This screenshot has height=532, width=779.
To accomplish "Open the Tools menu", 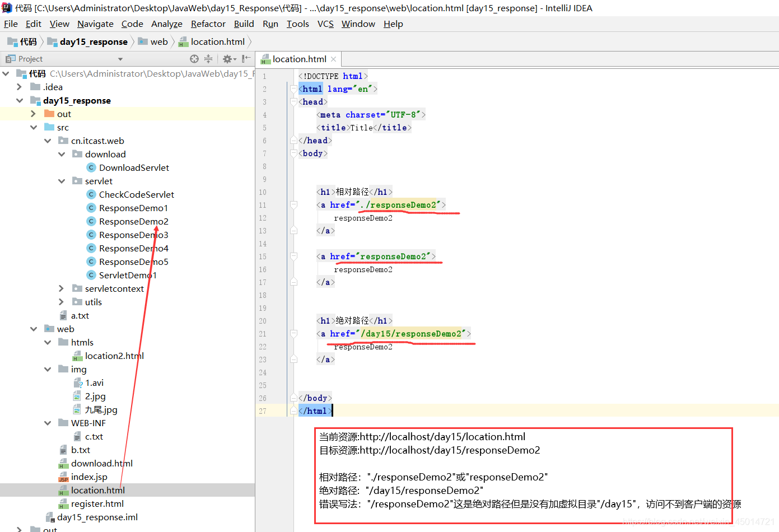I will (297, 24).
